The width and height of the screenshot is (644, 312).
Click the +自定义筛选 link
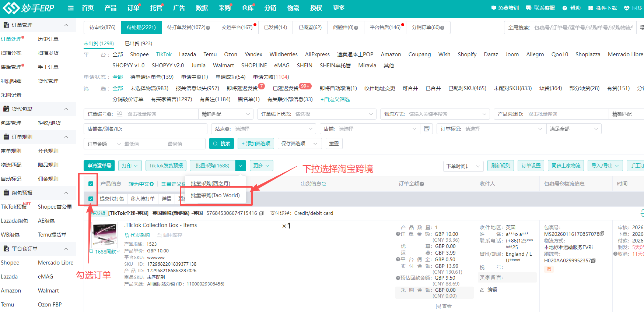pos(335,99)
